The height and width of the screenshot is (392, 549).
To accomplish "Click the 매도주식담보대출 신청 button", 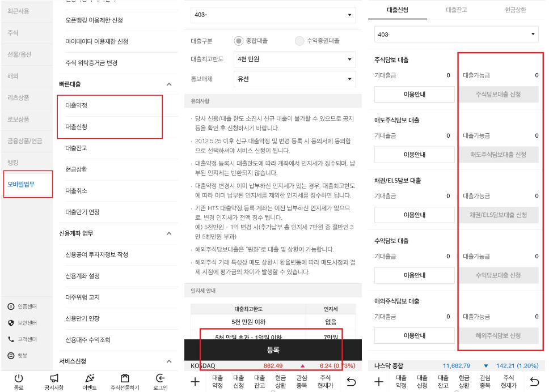I will click(x=498, y=155).
